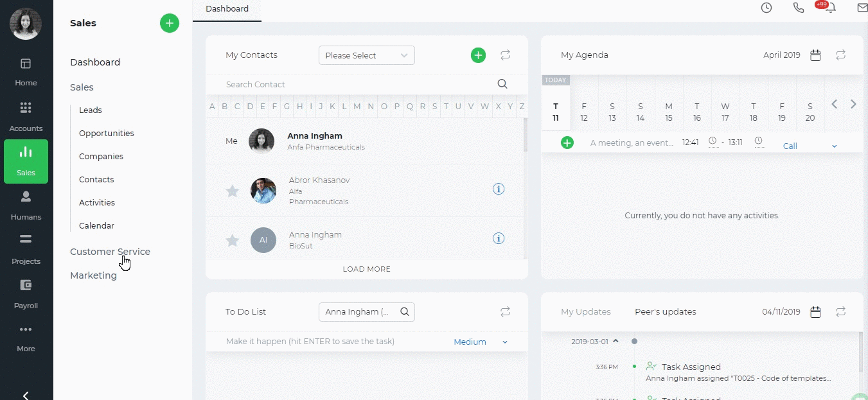The height and width of the screenshot is (400, 868).
Task: Go to Contacts page
Action: [x=96, y=180]
